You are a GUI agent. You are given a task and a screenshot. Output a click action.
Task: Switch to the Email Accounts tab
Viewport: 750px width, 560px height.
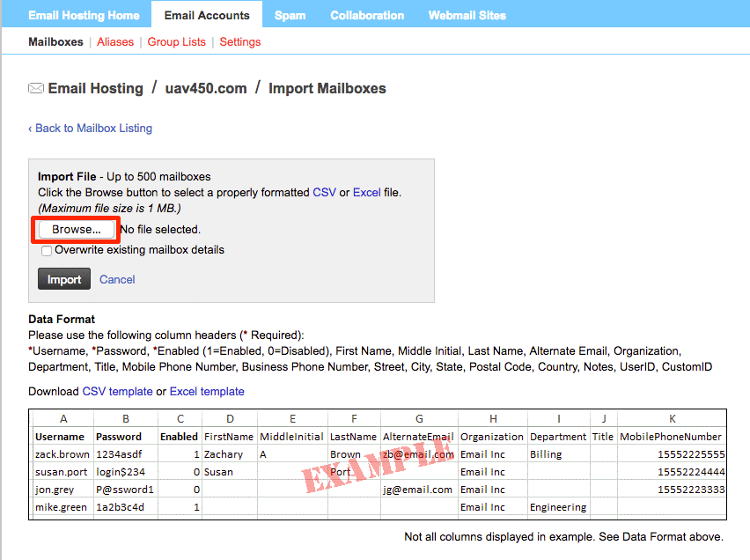point(207,15)
